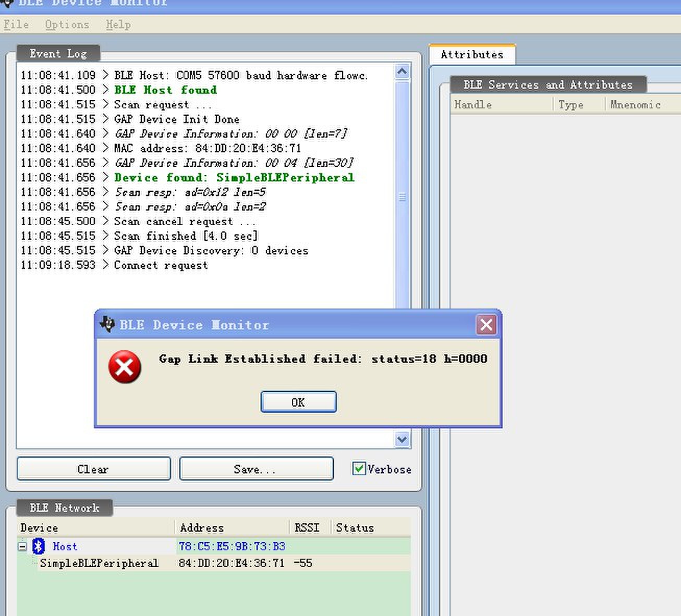681x616 pixels.
Task: Click the 'BLE Host found' log line
Action: point(119,90)
